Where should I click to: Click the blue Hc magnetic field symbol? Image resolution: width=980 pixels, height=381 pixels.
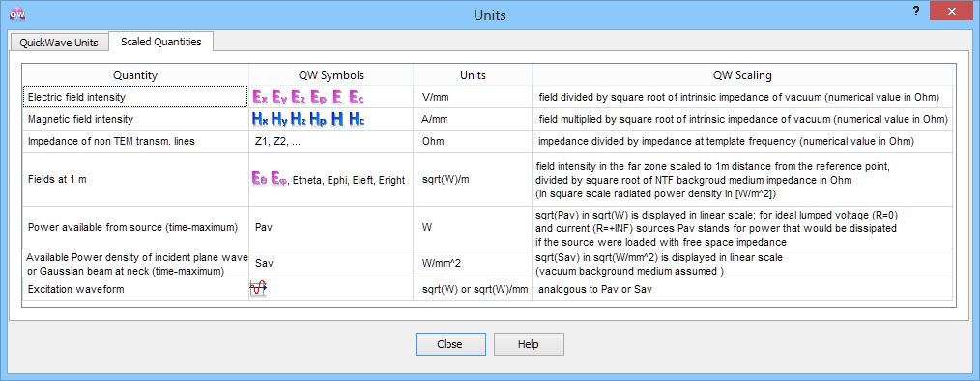[357, 119]
